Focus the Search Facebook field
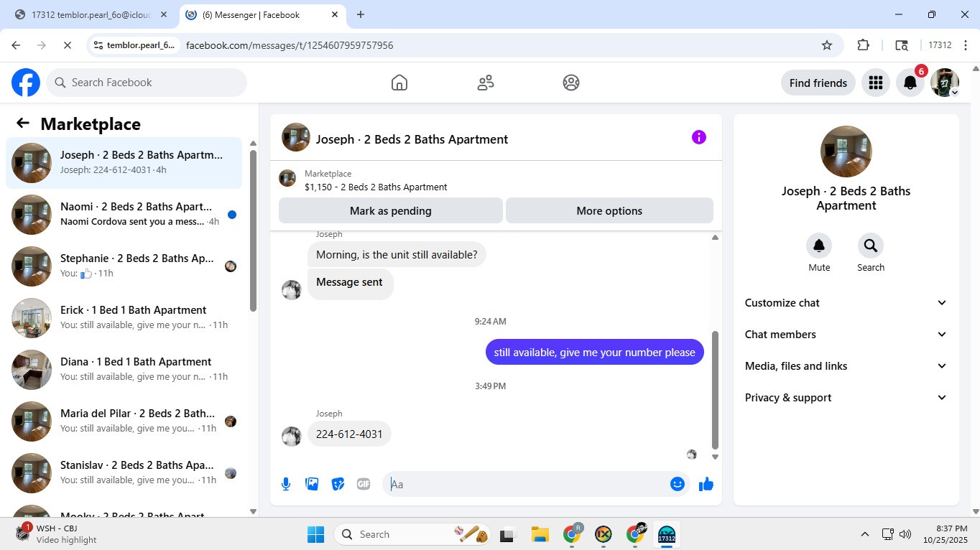Viewport: 980px width, 550px height. click(x=147, y=83)
